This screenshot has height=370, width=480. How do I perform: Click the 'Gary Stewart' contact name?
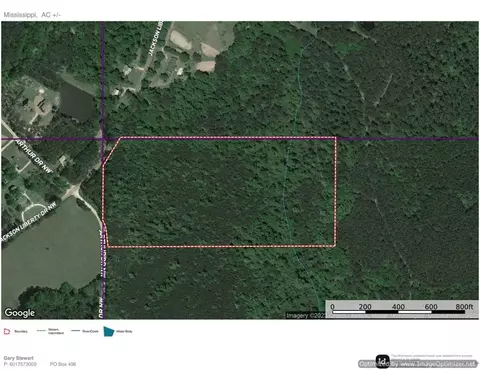coord(18,358)
